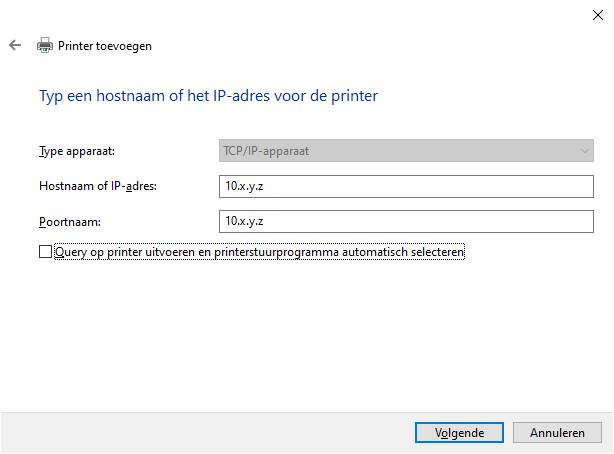Go back using the left arrow

15,45
